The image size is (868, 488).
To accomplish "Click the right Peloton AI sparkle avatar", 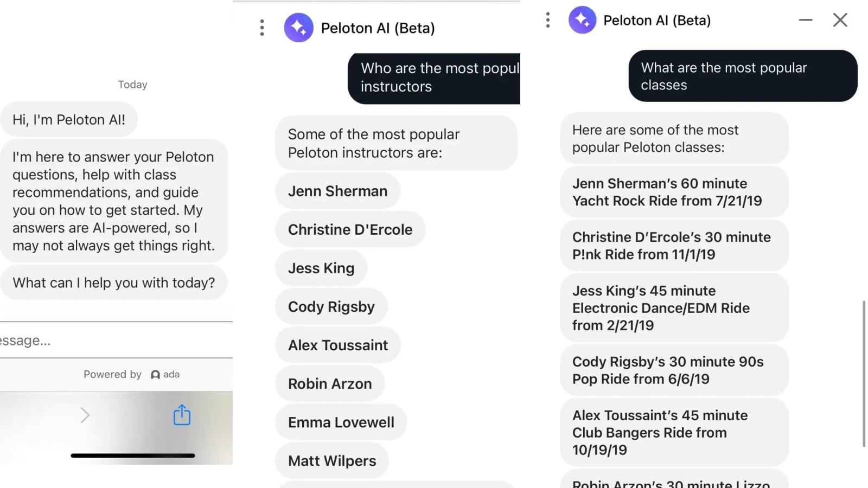I will coord(582,20).
